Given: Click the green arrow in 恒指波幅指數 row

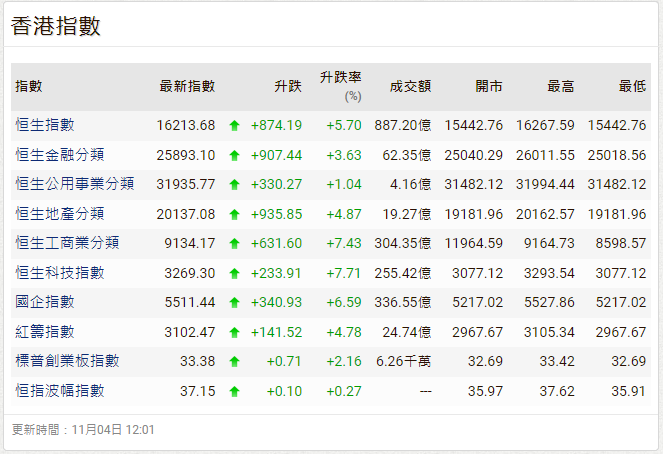Looking at the screenshot, I should (234, 392).
